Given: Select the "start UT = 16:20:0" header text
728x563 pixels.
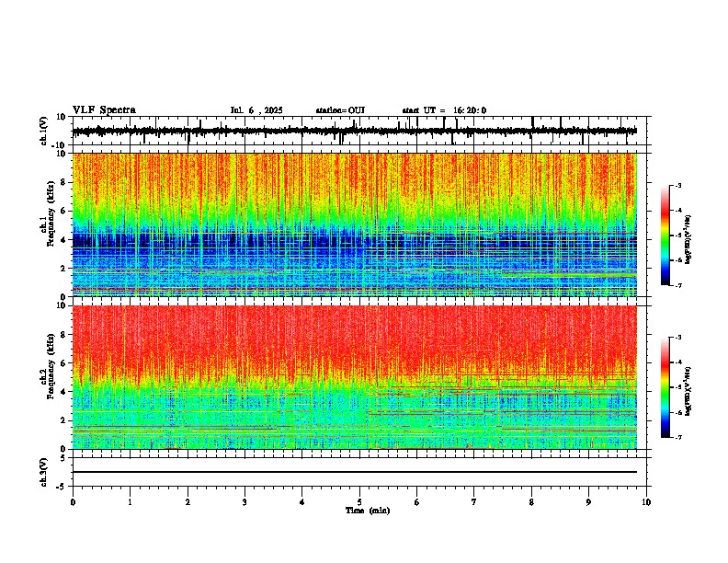Looking at the screenshot, I should click(444, 110).
